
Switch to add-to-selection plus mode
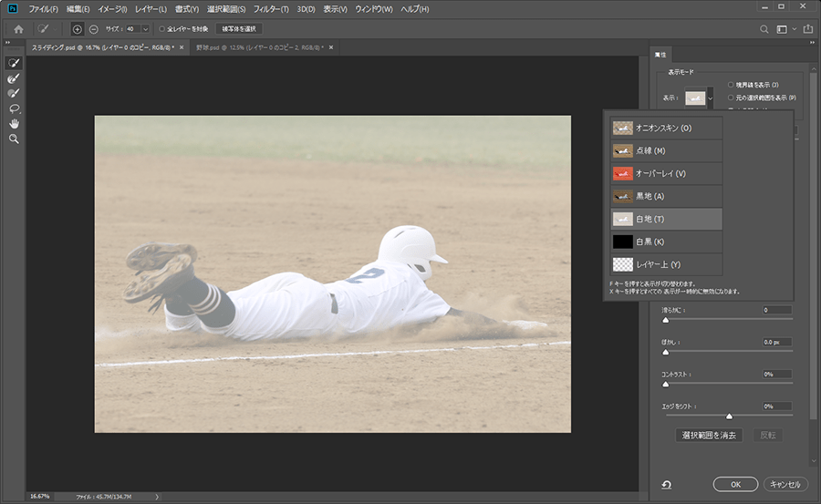click(x=77, y=29)
